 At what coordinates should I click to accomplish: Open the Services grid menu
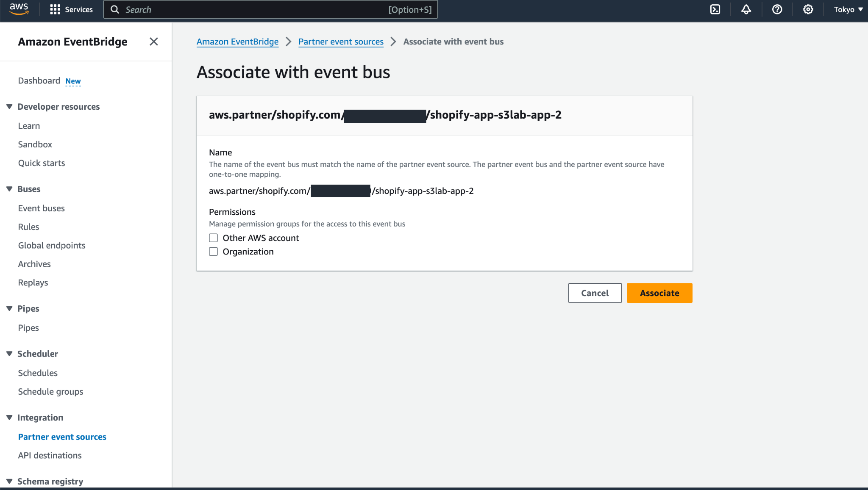71,9
